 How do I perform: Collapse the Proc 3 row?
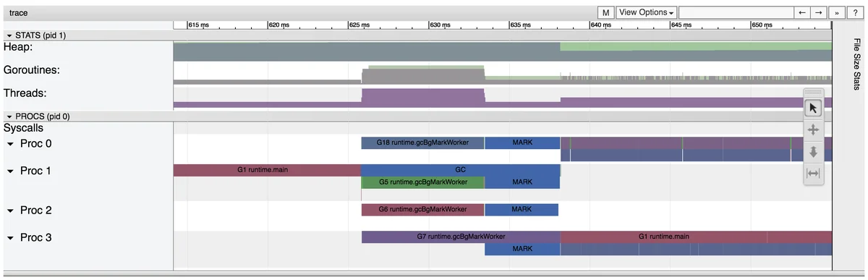(10, 238)
